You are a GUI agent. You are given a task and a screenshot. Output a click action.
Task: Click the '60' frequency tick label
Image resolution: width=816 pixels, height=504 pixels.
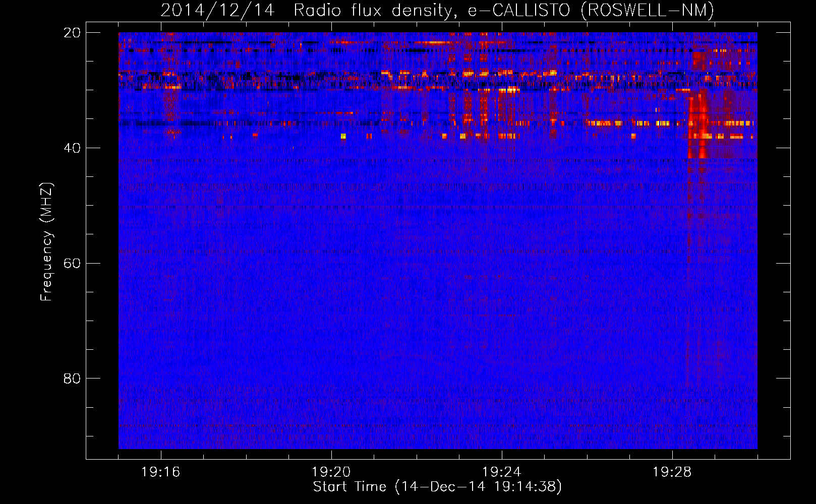pyautogui.click(x=72, y=264)
